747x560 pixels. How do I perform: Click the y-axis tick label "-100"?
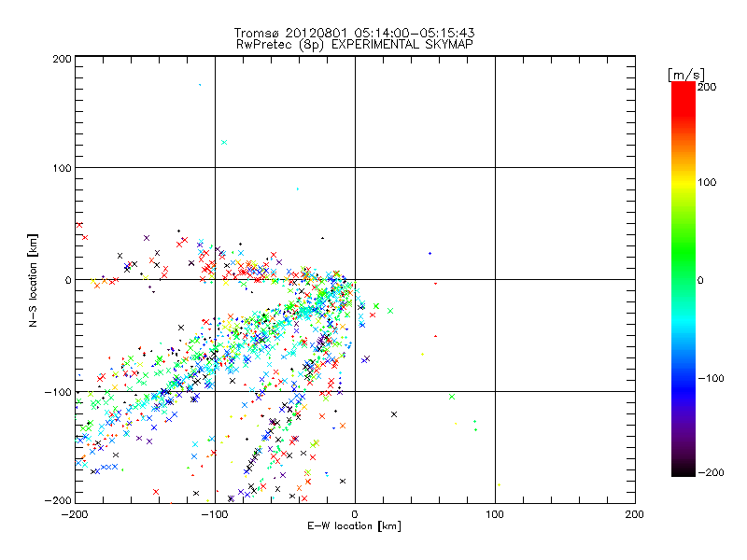(58, 392)
